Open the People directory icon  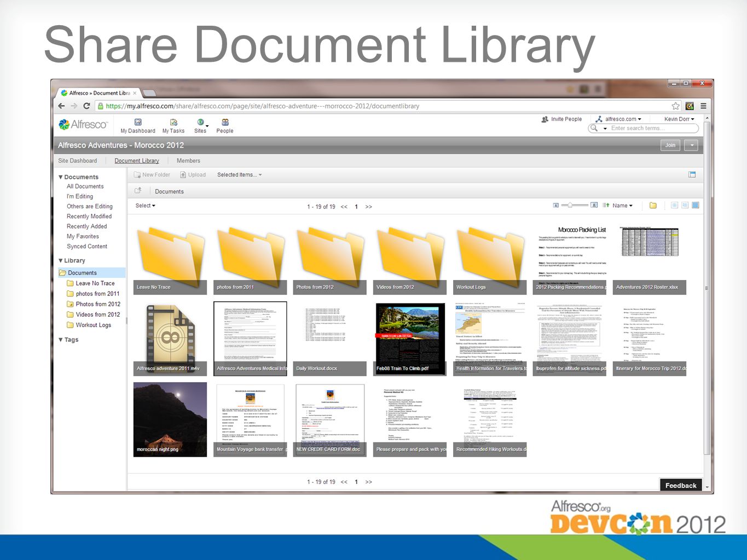click(225, 122)
